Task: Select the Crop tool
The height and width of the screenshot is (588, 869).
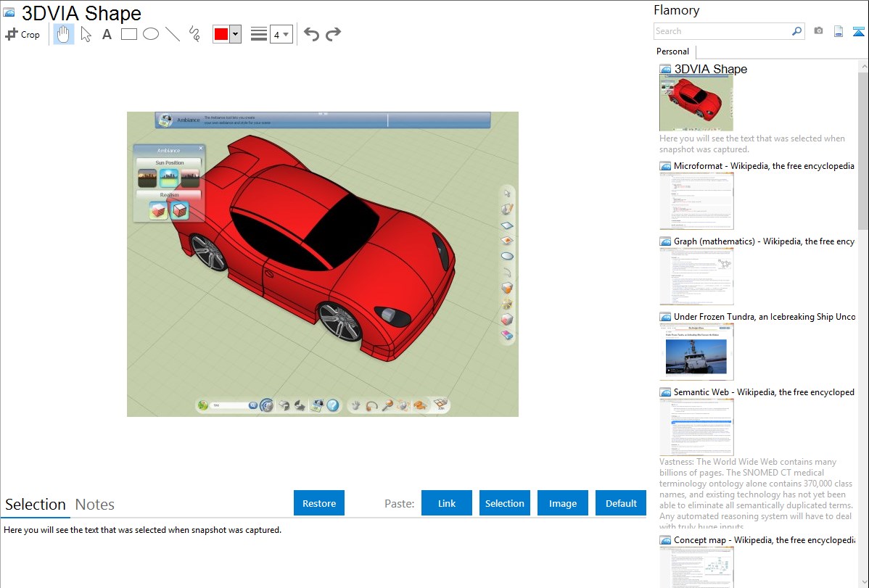Action: click(x=22, y=34)
